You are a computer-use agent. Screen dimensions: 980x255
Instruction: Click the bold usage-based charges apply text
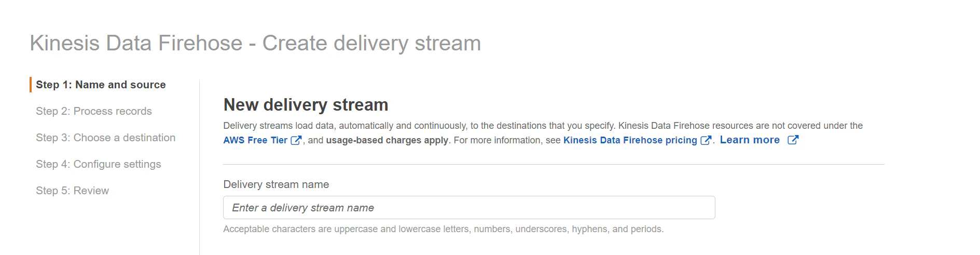pos(387,140)
